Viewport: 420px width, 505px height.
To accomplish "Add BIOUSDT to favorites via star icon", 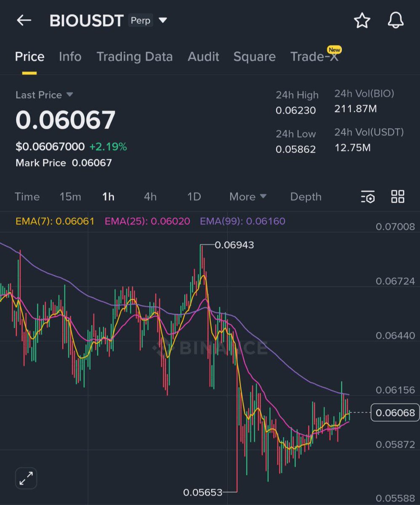I will 362,21.
